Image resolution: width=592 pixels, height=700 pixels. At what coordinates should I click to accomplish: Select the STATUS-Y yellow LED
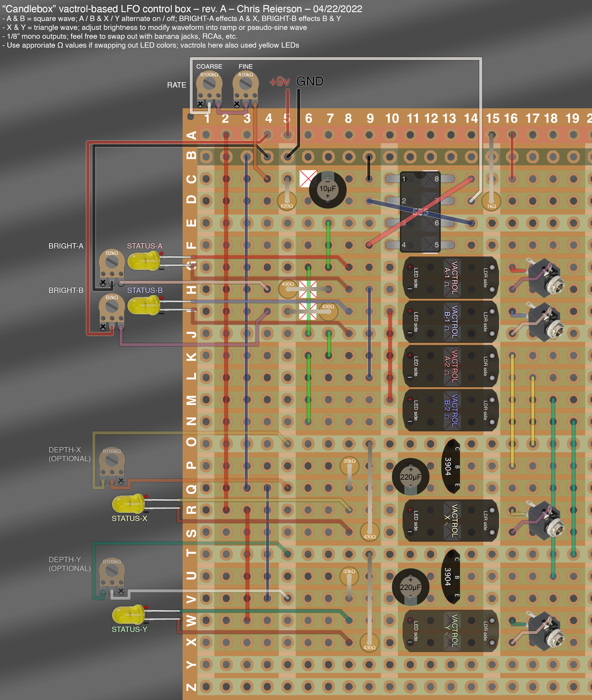pyautogui.click(x=128, y=614)
